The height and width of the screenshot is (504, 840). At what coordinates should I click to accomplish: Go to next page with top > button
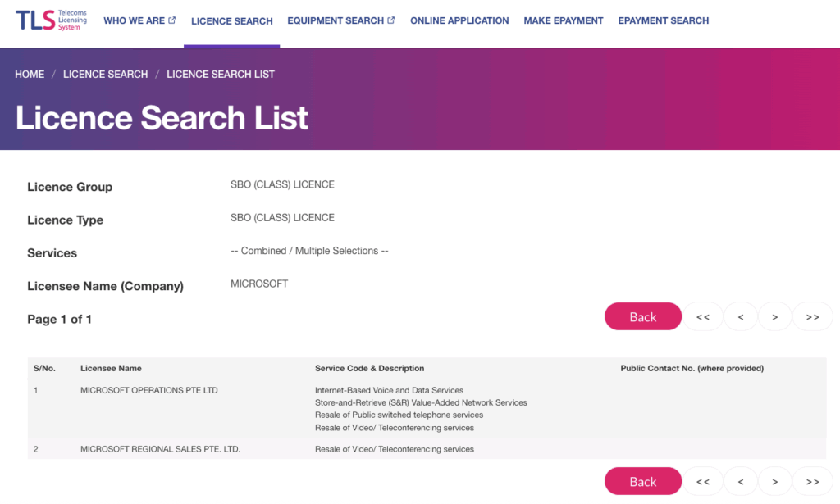pos(774,316)
